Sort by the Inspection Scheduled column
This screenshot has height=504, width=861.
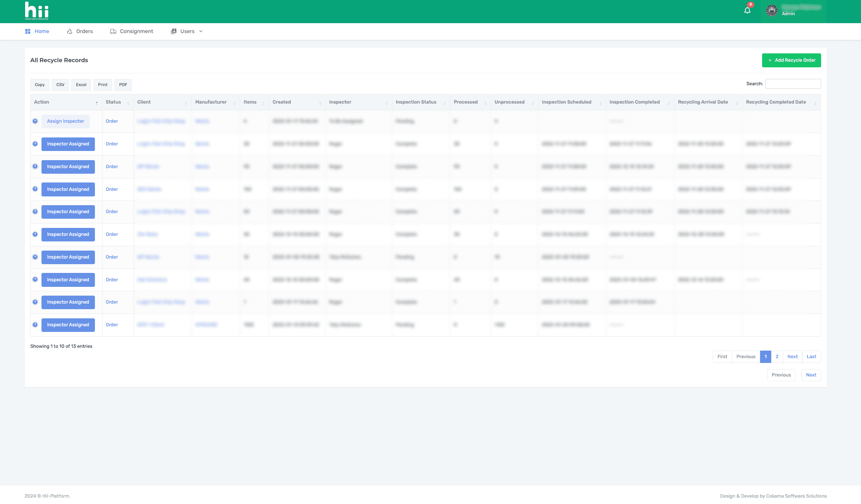click(572, 102)
